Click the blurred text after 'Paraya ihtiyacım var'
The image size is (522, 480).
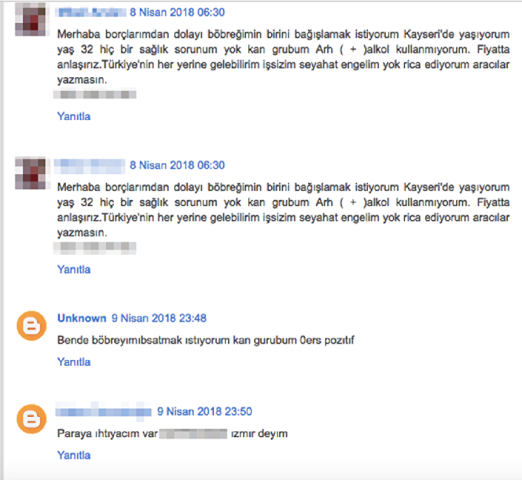click(193, 434)
